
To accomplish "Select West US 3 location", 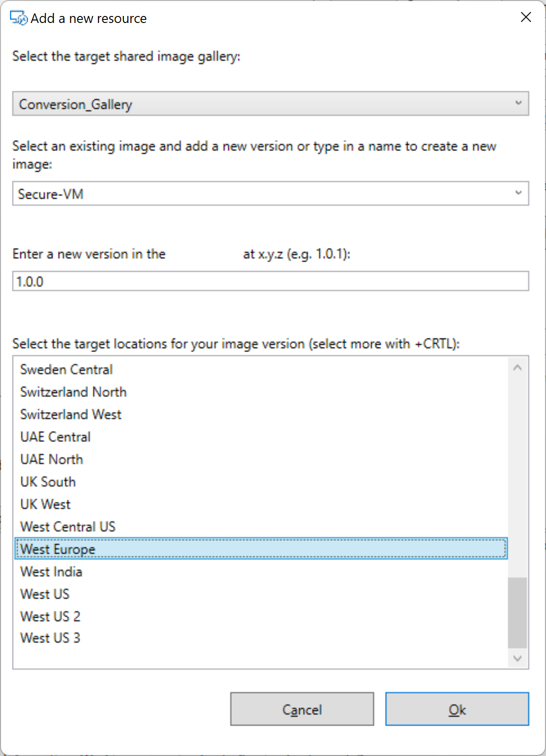I will [261, 638].
